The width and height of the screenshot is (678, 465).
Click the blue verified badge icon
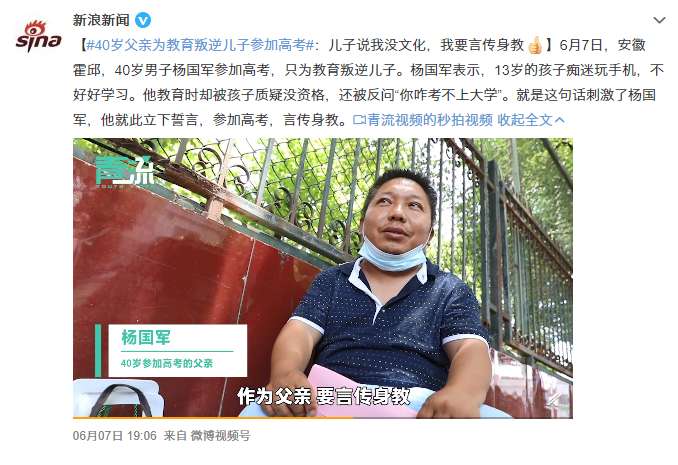click(x=143, y=20)
